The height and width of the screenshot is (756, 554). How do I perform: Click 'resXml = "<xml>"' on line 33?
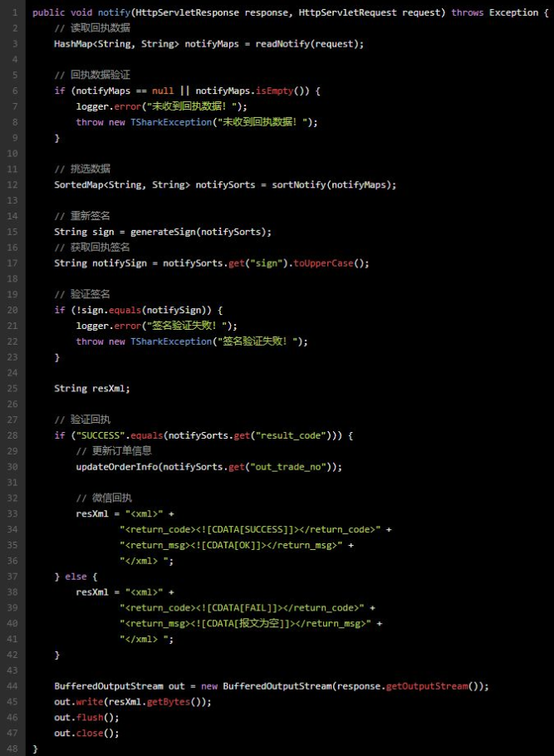(120, 514)
